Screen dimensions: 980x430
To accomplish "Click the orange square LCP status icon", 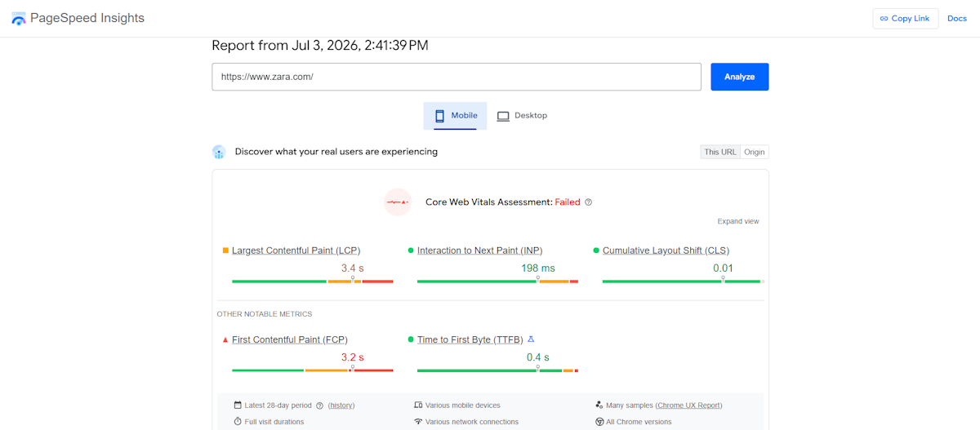I will 225,250.
